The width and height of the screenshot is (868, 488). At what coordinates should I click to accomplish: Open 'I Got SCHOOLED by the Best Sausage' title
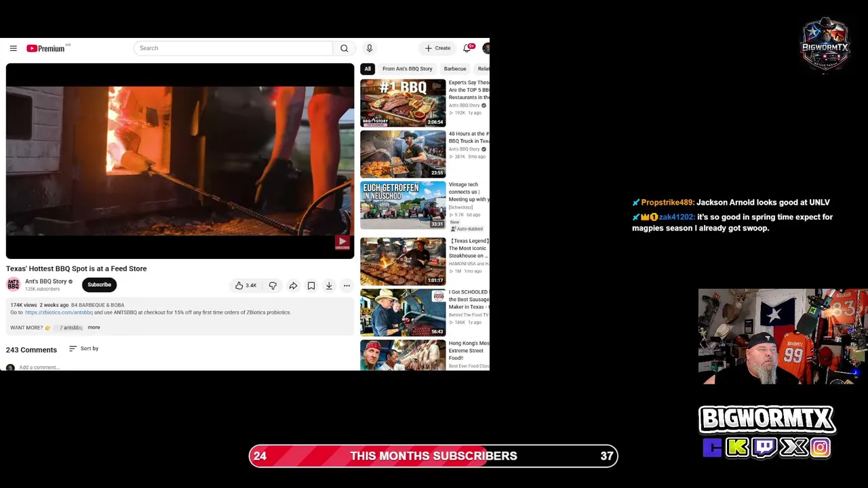tap(469, 300)
